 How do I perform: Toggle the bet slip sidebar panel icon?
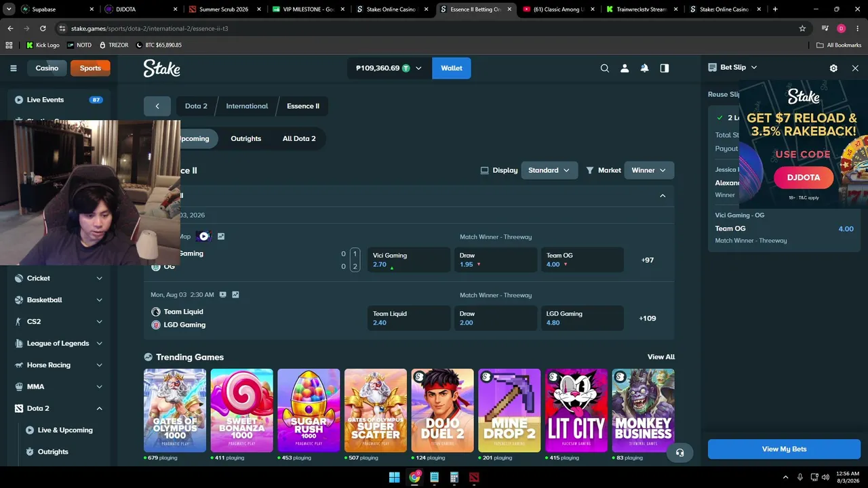pyautogui.click(x=665, y=68)
